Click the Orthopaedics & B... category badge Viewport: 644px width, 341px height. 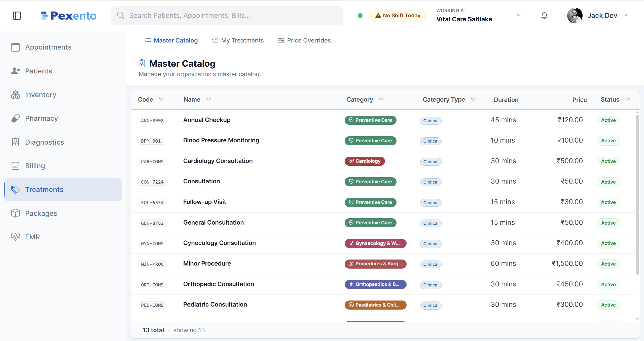[375, 284]
